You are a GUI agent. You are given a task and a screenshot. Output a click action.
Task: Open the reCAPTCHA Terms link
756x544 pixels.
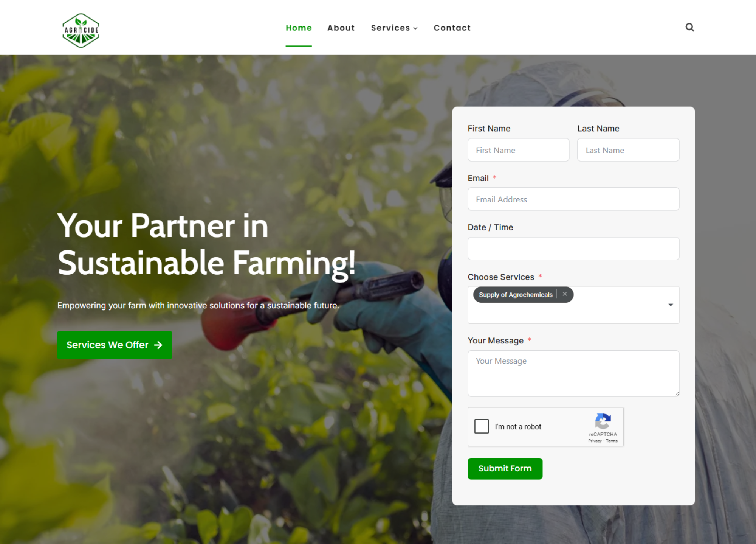tap(612, 441)
